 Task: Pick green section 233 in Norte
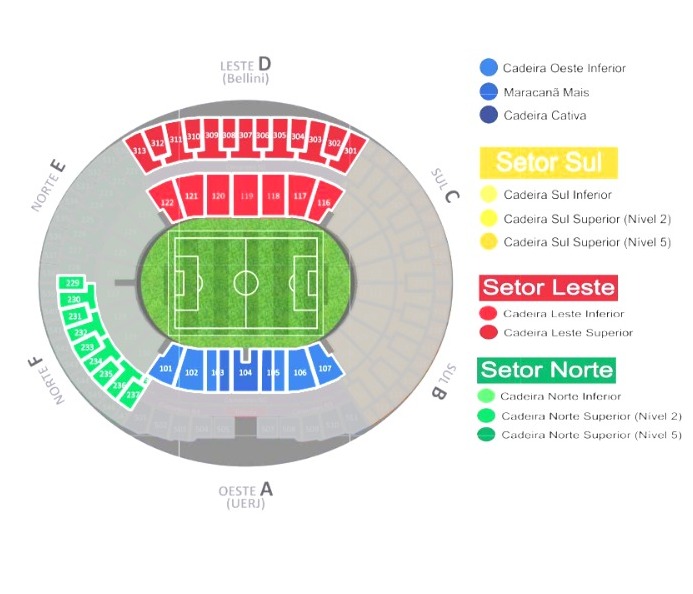tap(88, 346)
